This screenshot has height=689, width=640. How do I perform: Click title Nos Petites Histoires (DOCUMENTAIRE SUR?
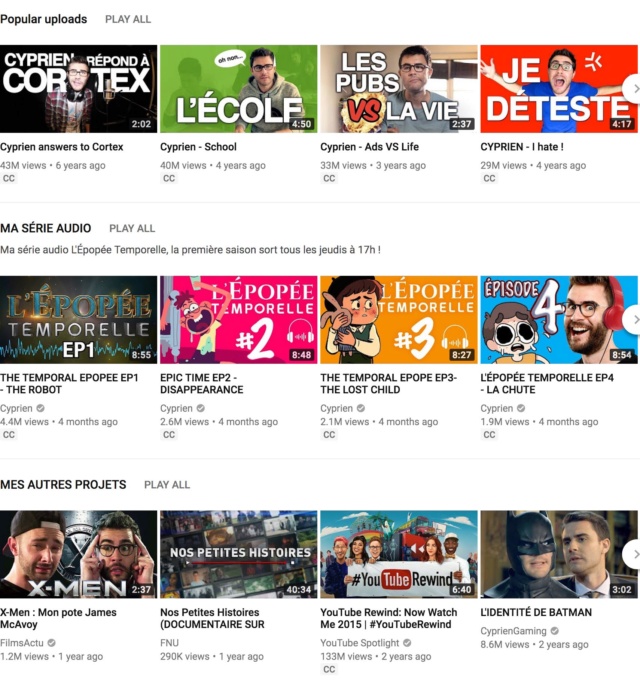click(x=212, y=618)
